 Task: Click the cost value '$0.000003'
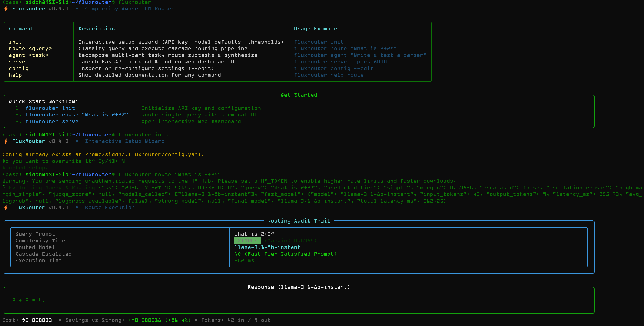pyautogui.click(x=37, y=320)
